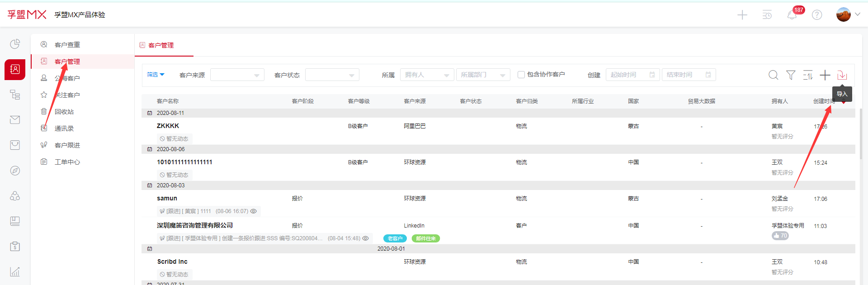868x285 pixels.
Task: Open 客户跟进 menu item
Action: [x=67, y=145]
